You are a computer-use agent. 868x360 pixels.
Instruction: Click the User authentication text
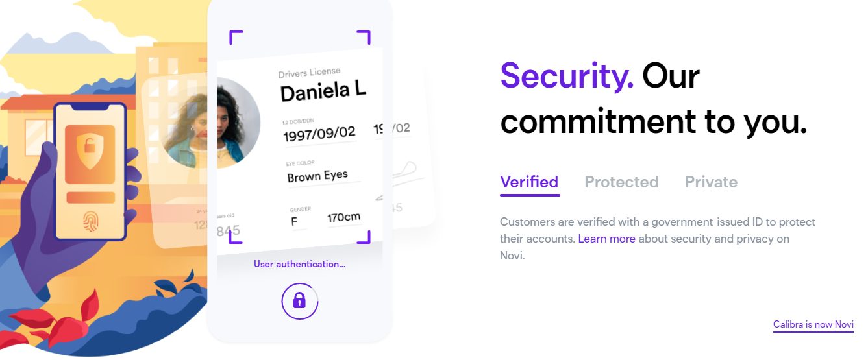(x=299, y=264)
